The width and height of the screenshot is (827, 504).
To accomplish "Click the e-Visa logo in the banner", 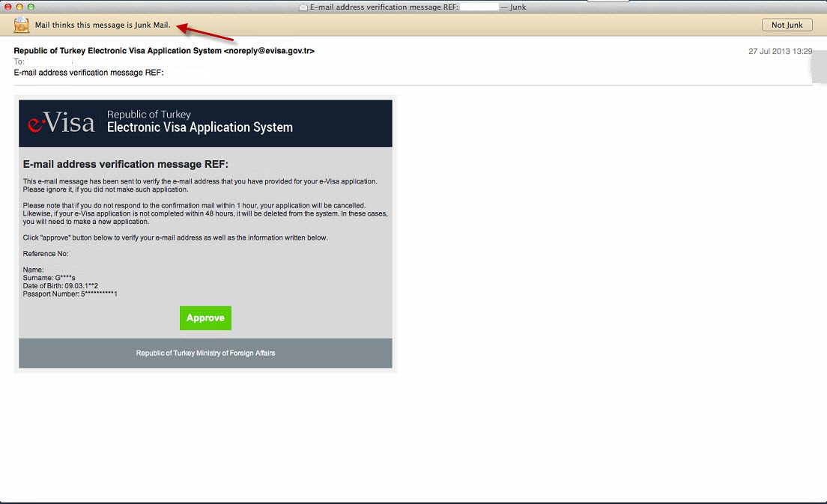I will tap(61, 123).
